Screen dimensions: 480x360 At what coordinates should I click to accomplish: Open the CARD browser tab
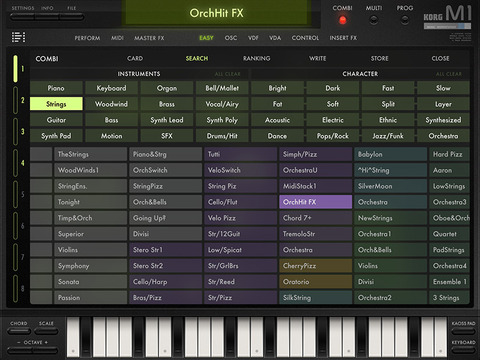tap(135, 58)
